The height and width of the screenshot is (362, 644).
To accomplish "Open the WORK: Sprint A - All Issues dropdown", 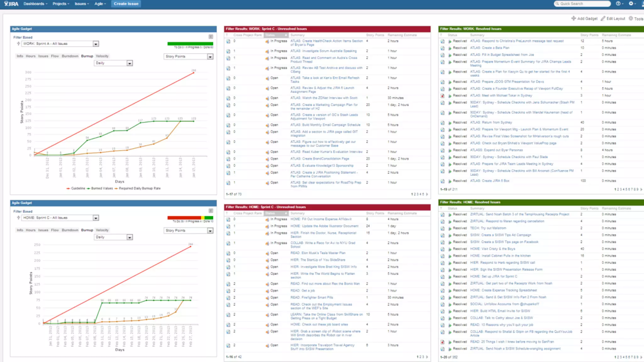I will pos(96,44).
